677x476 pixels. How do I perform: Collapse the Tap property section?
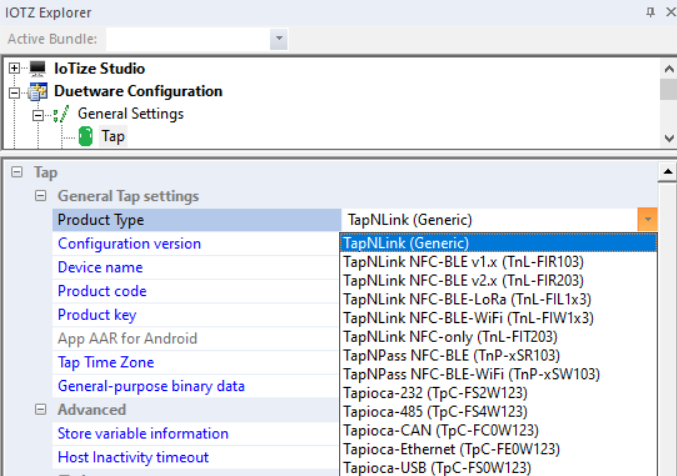pyautogui.click(x=17, y=172)
